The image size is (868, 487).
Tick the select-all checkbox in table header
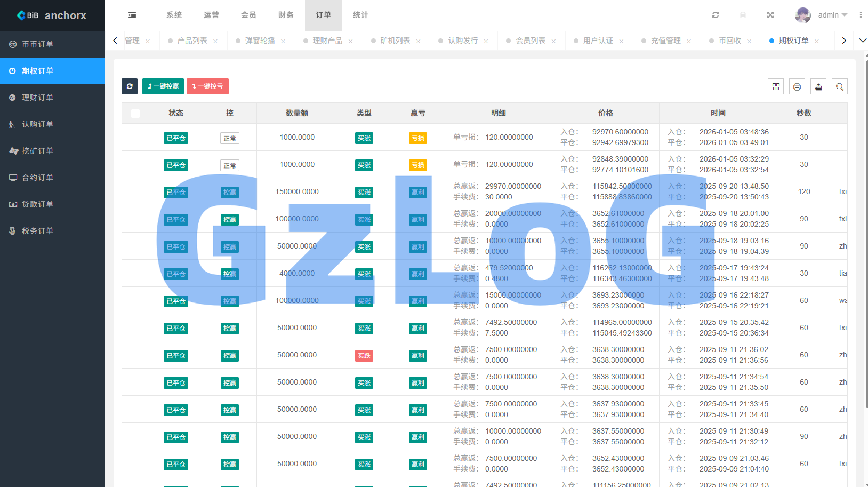(x=135, y=114)
